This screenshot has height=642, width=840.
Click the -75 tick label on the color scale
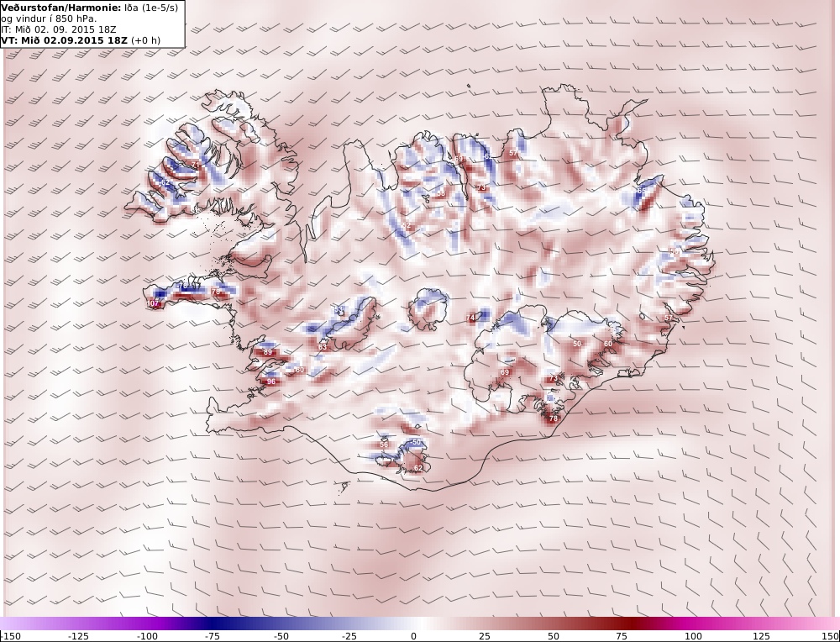pos(213,637)
